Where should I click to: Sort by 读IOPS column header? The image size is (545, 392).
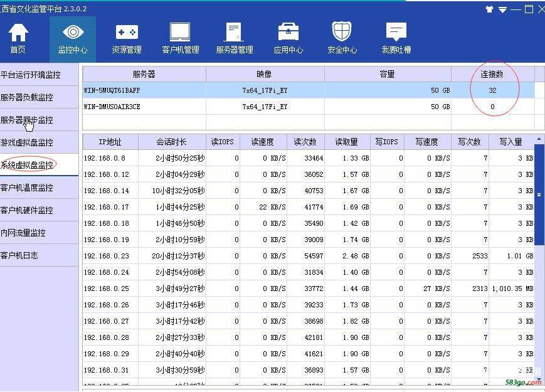(223, 142)
